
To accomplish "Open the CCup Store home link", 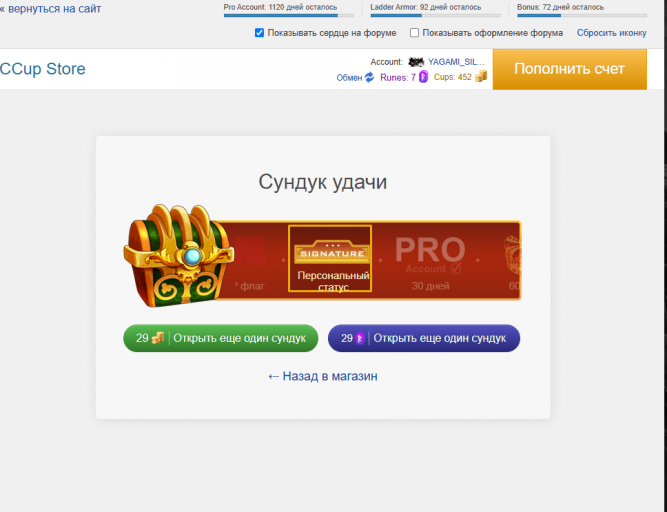I will [43, 68].
